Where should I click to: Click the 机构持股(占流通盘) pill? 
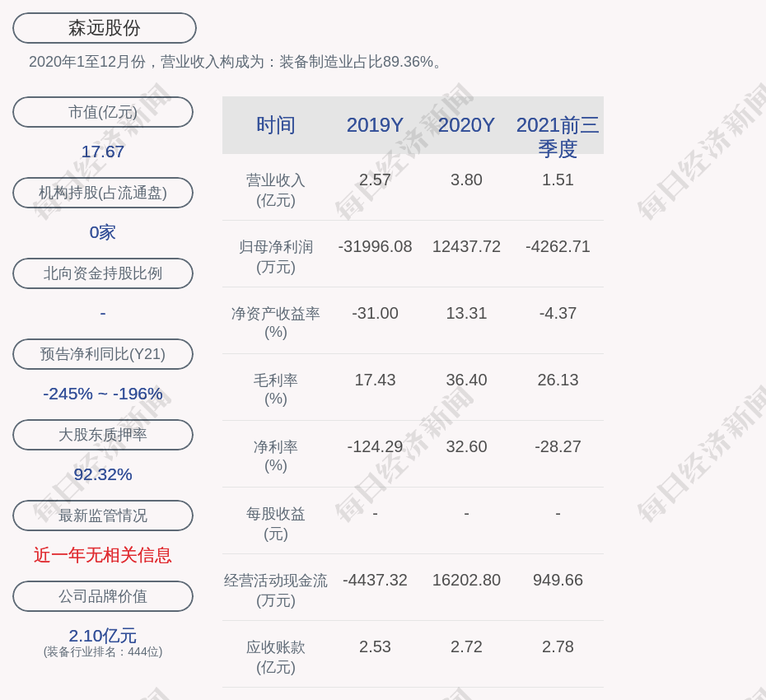click(x=103, y=193)
